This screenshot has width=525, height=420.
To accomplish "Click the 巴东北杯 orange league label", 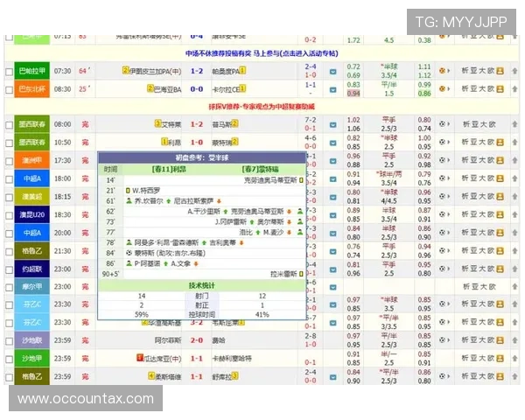I will coord(31,88).
